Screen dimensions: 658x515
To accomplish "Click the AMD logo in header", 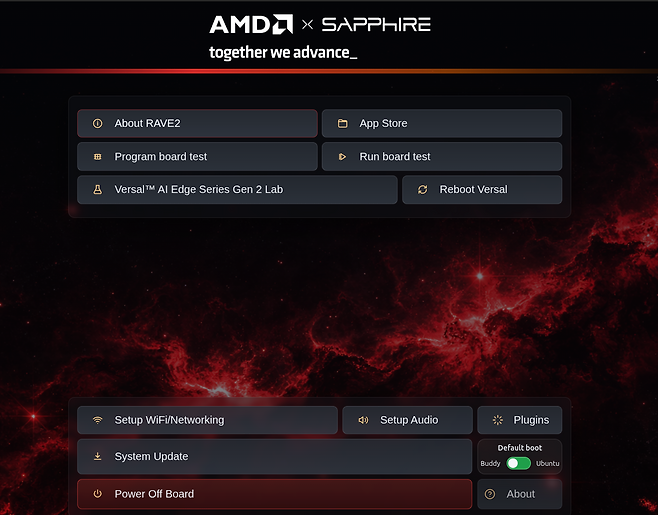I will (251, 24).
